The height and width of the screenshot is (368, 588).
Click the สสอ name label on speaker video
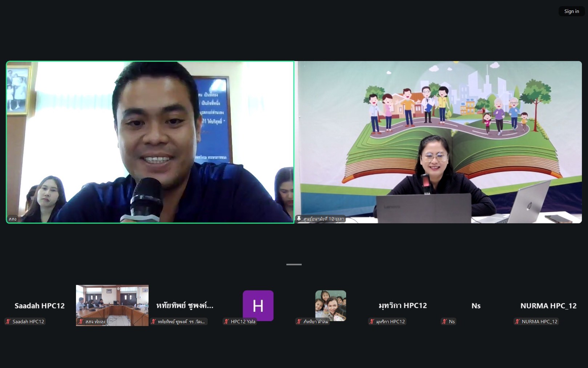point(13,219)
